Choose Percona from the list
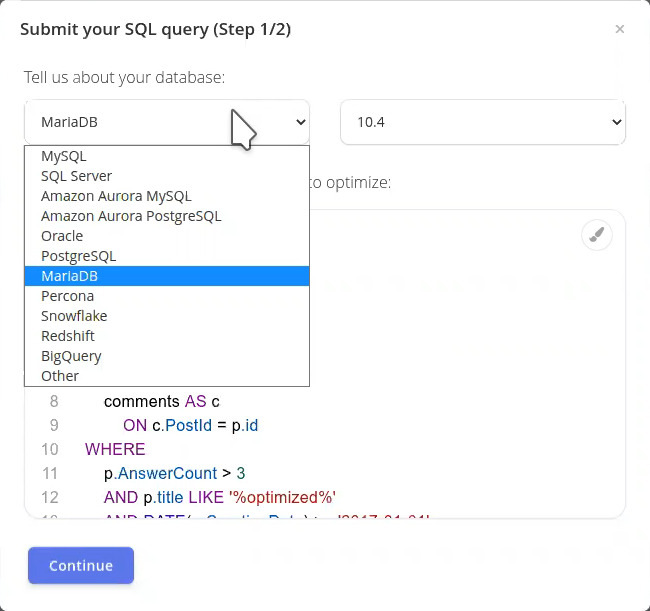Viewport: 650px width, 611px height. pyautogui.click(x=67, y=296)
